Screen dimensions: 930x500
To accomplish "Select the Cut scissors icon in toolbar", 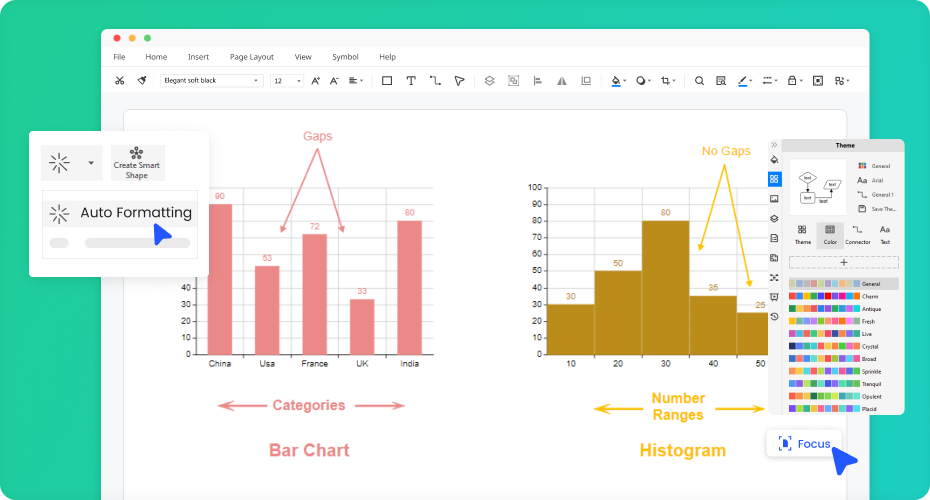I will (x=120, y=81).
